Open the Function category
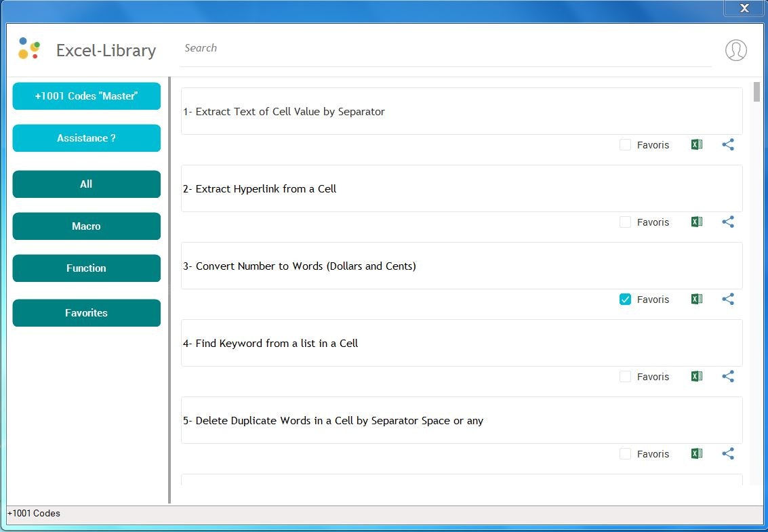The image size is (768, 532). coord(86,268)
